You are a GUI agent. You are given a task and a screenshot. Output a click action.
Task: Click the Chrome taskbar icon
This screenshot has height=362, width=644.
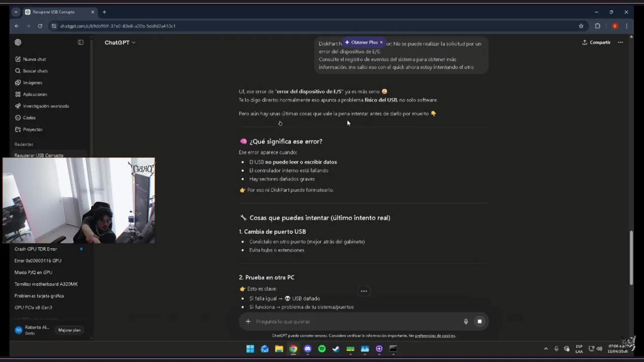[x=293, y=349]
